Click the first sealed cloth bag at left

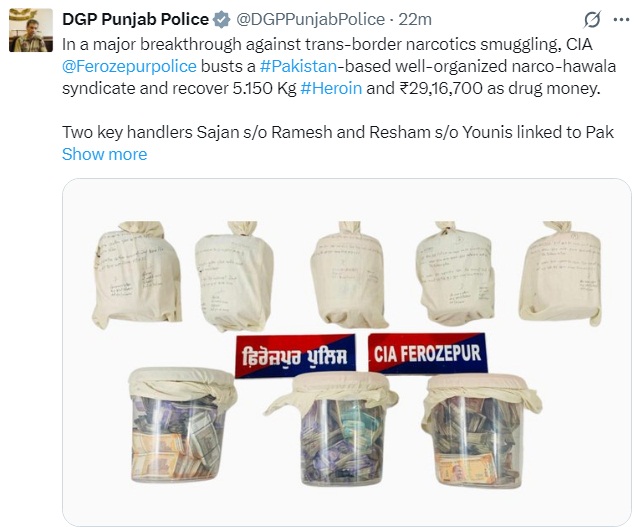[x=136, y=275]
